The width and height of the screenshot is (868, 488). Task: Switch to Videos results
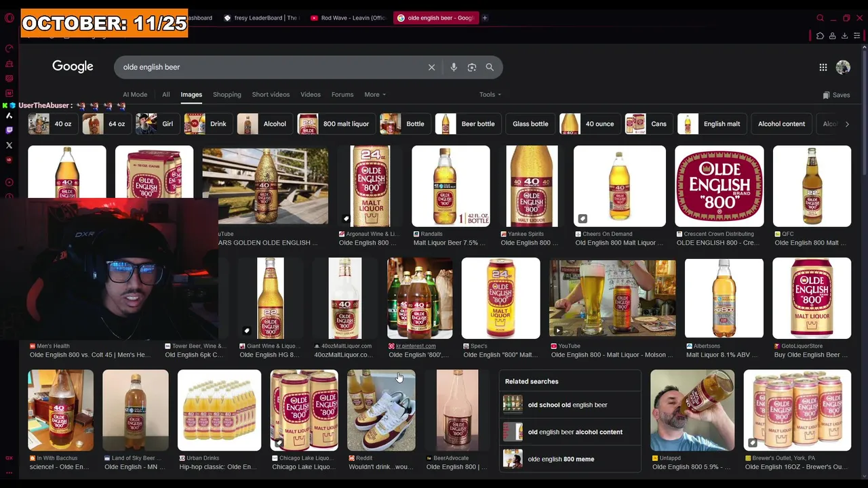click(311, 94)
